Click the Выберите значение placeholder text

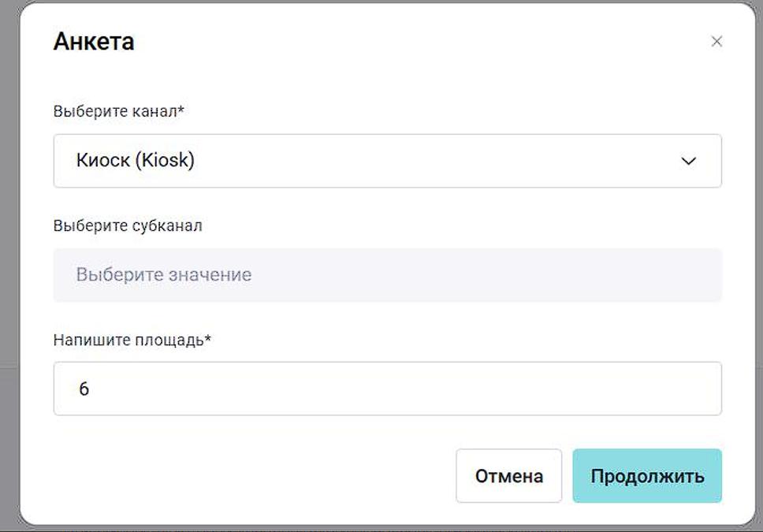pos(164,275)
